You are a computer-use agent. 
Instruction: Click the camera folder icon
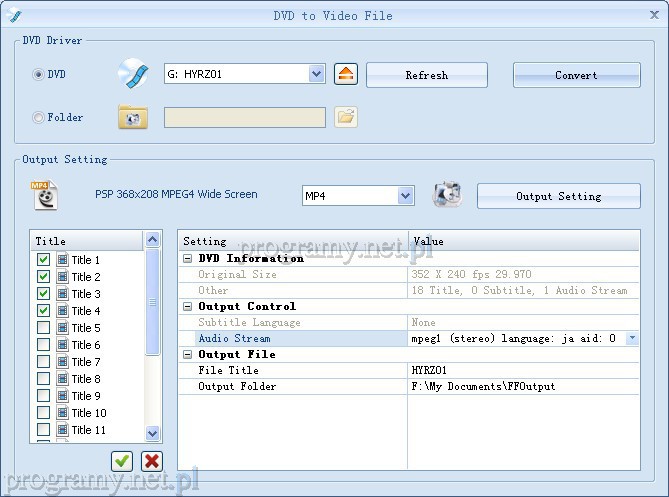133,117
